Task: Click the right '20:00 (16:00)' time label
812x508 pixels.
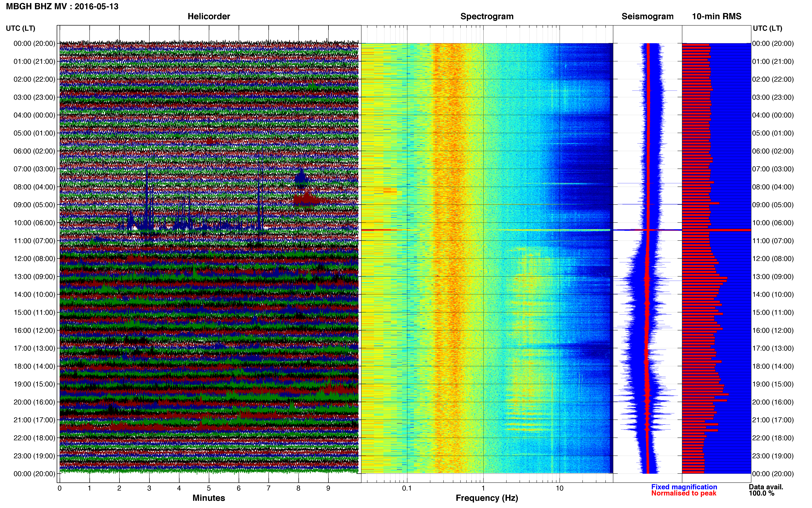Action: pos(773,402)
